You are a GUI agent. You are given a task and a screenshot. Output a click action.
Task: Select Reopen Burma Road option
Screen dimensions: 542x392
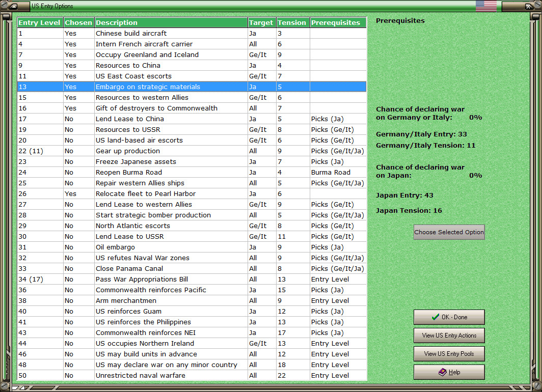click(x=192, y=173)
